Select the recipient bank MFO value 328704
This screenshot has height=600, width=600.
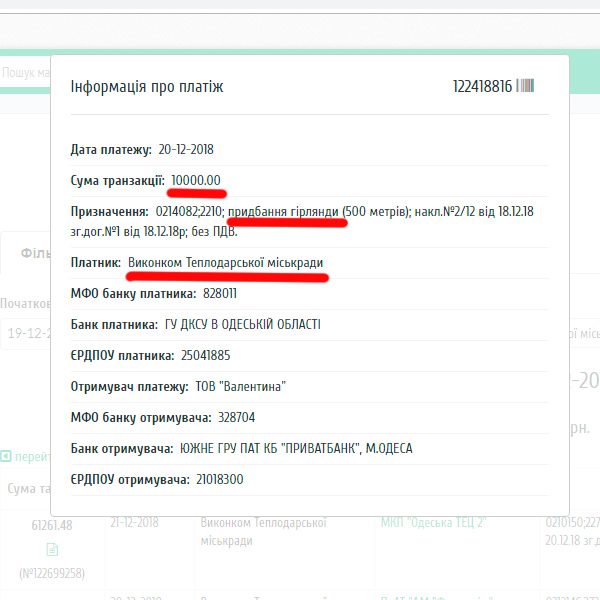tap(236, 417)
